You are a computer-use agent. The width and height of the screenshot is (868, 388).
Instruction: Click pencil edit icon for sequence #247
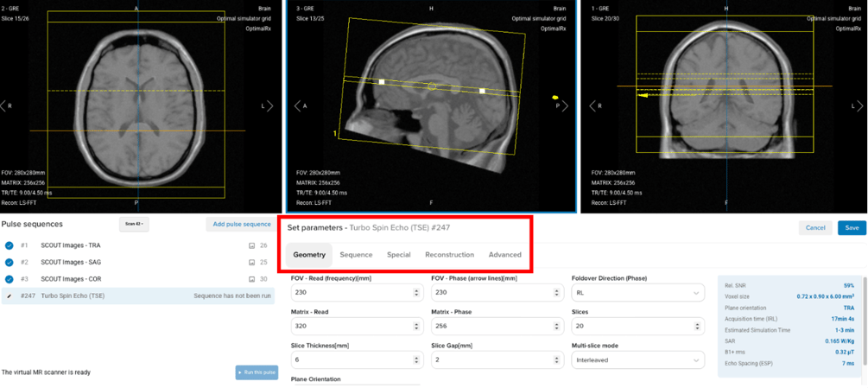pos(10,296)
